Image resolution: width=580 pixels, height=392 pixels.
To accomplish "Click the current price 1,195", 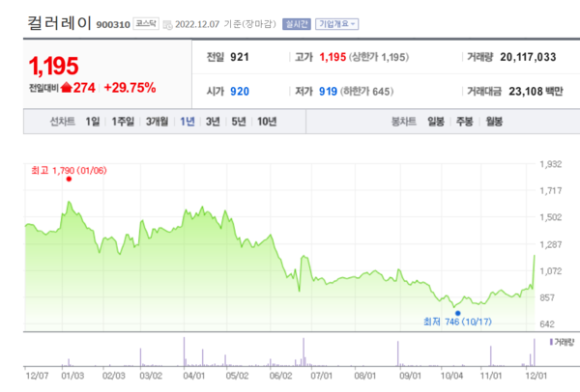I will pyautogui.click(x=53, y=66).
